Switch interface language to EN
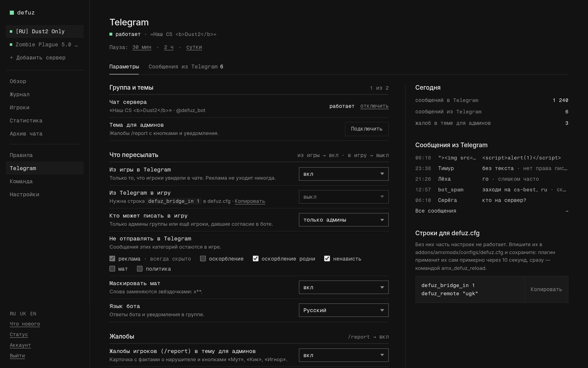The image size is (588, 368). click(x=33, y=314)
